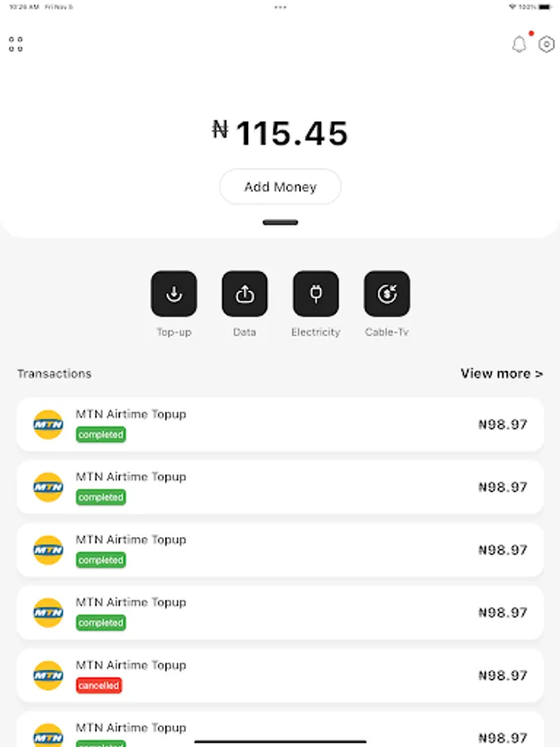Open settings hexagon icon
The image size is (560, 747).
pos(546,45)
